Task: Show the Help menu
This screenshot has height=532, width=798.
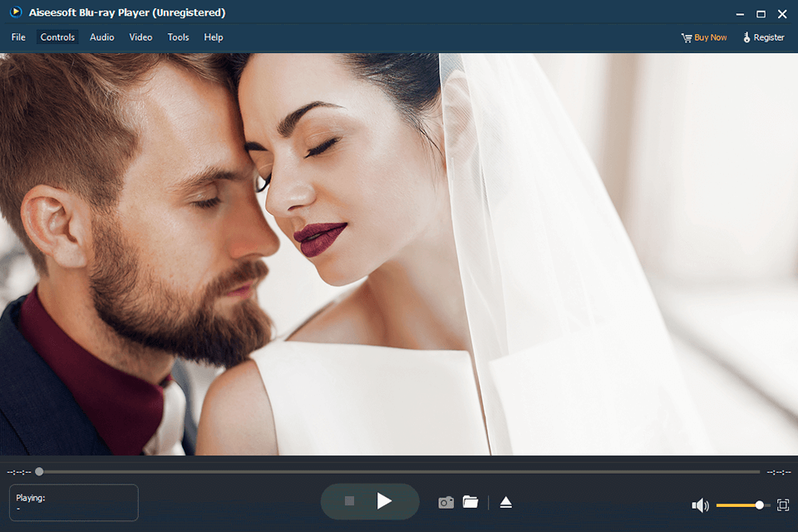Action: (214, 37)
